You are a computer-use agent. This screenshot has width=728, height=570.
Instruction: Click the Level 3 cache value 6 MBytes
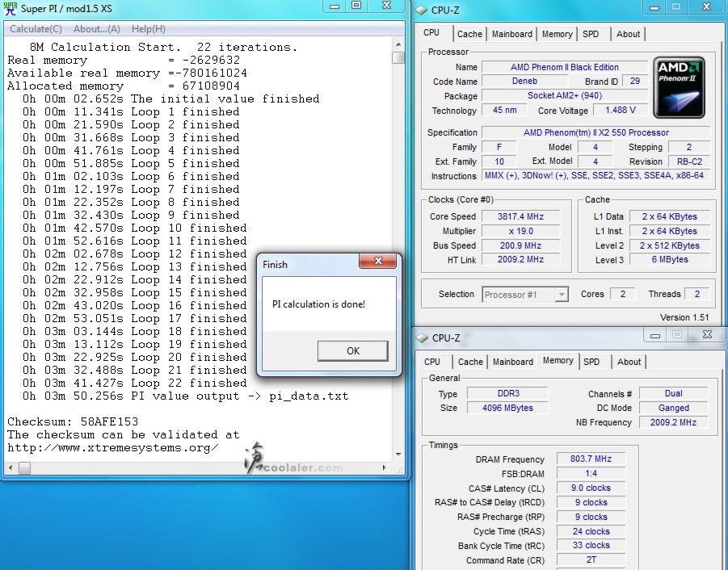tap(670, 260)
